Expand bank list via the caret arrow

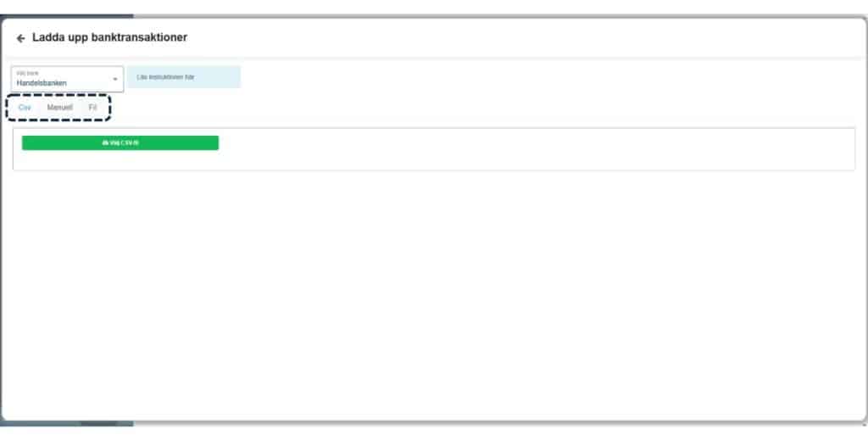click(115, 79)
